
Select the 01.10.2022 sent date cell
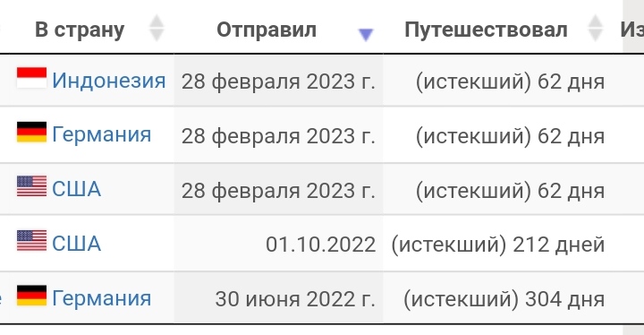coord(278,244)
